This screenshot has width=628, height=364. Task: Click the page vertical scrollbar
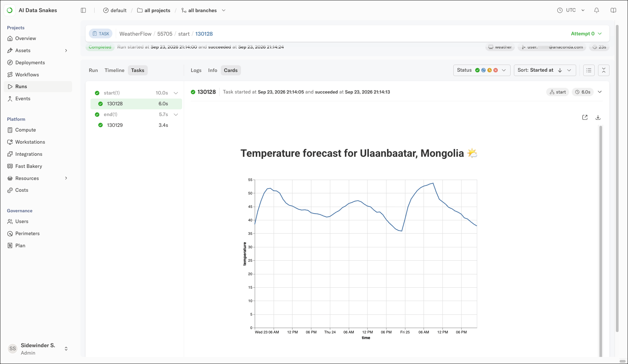617,178
